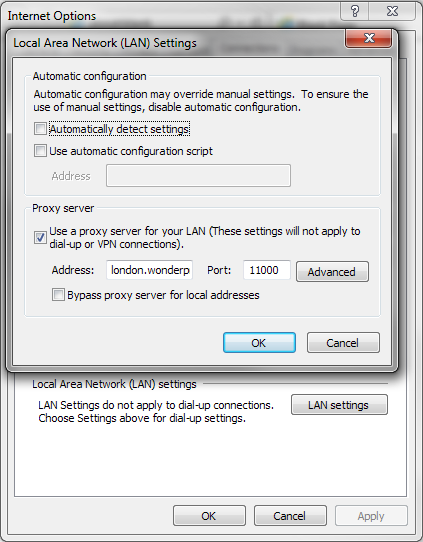Close the Internet Options window

tap(393, 11)
